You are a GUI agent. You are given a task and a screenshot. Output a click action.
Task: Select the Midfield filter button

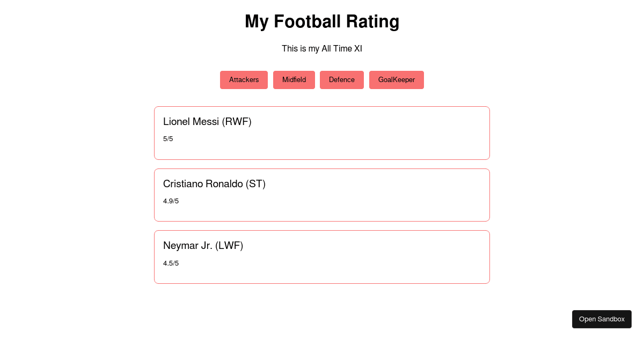tap(294, 79)
